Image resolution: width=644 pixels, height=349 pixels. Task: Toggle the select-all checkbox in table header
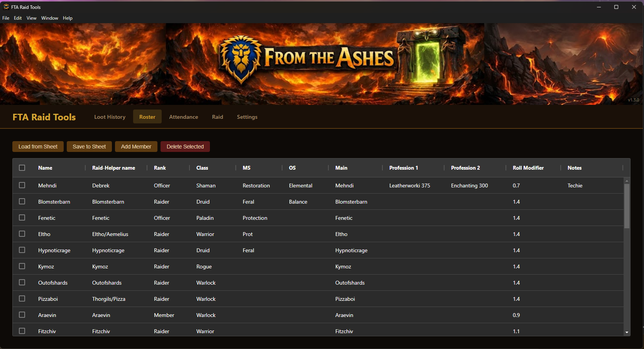click(22, 168)
